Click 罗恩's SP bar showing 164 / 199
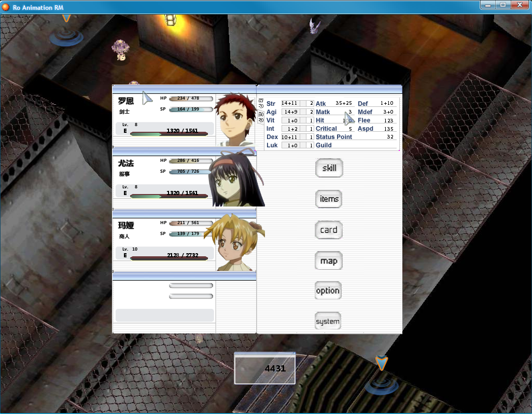532x414 pixels. click(191, 109)
